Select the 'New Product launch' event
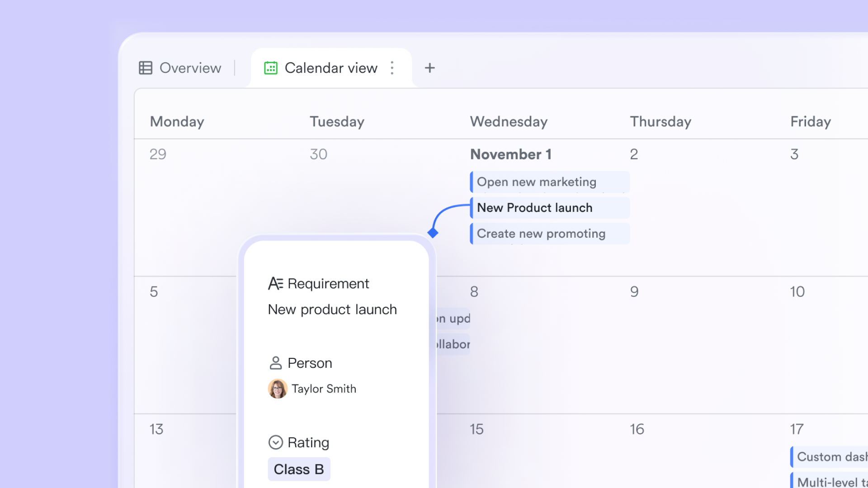Screen dimensions: 868x488 pyautogui.click(x=550, y=208)
